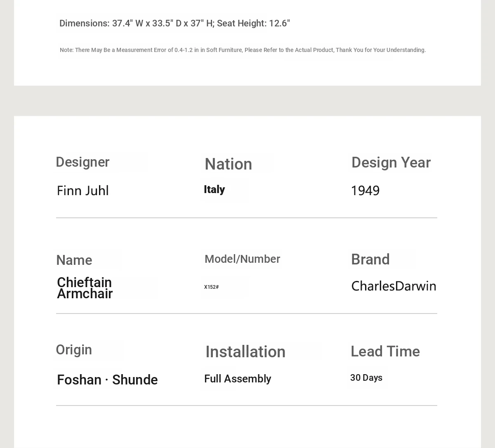The height and width of the screenshot is (448, 495).
Task: Click the Nation heading
Action: (x=228, y=164)
